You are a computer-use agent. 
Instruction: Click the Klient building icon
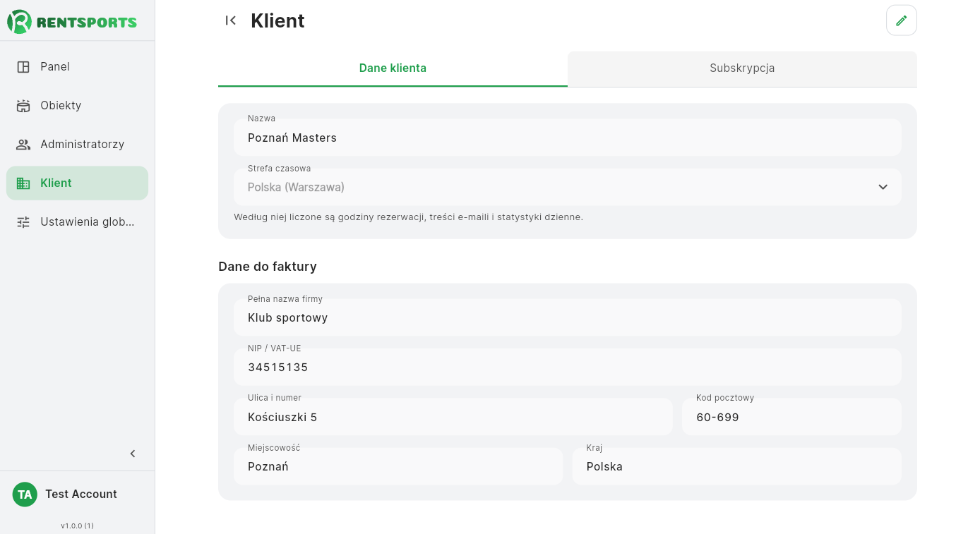click(x=23, y=183)
